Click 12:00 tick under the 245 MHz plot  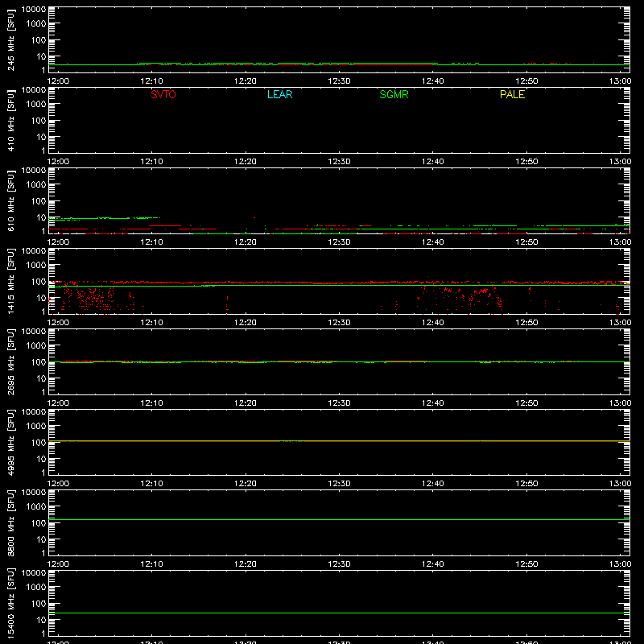tap(58, 81)
